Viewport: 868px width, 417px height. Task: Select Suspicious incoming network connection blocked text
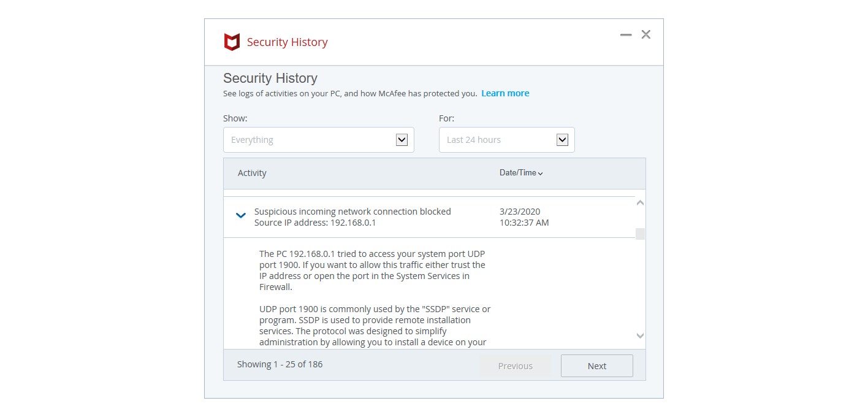tap(352, 212)
